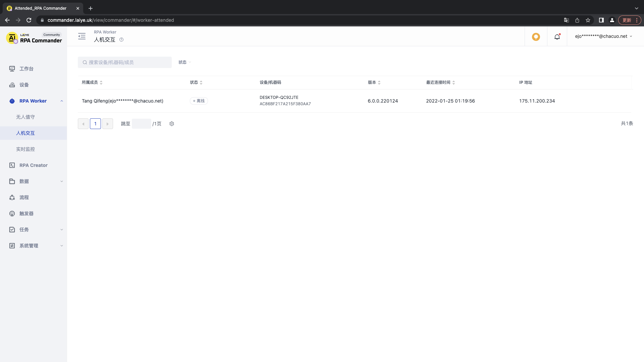The width and height of the screenshot is (644, 362).
Task: Open the notification bell icon
Action: (x=557, y=37)
